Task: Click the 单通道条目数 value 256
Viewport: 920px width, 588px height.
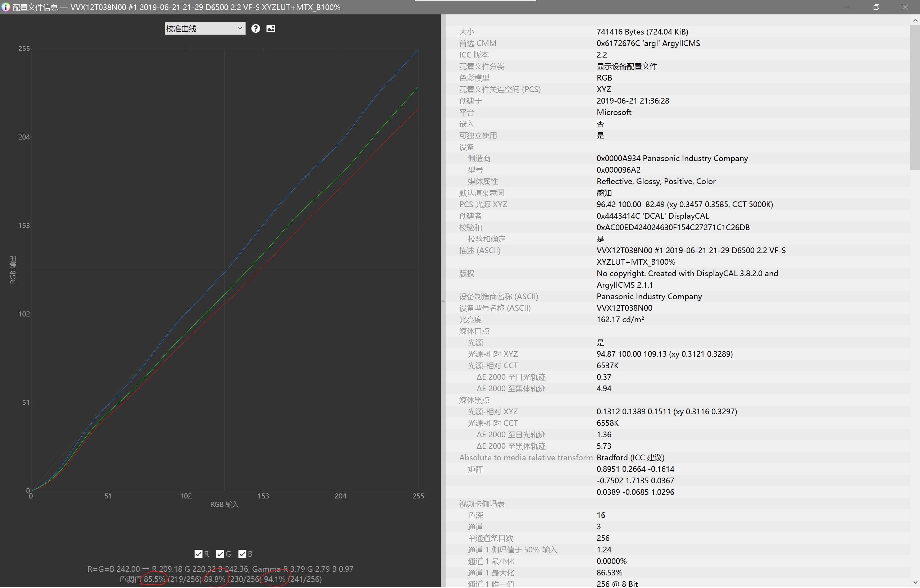Action: coord(603,538)
